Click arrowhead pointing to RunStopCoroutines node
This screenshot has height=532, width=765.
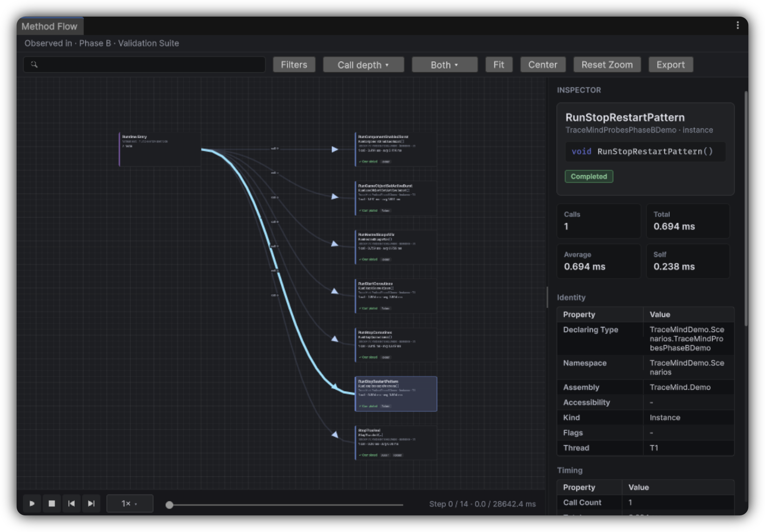tap(335, 339)
